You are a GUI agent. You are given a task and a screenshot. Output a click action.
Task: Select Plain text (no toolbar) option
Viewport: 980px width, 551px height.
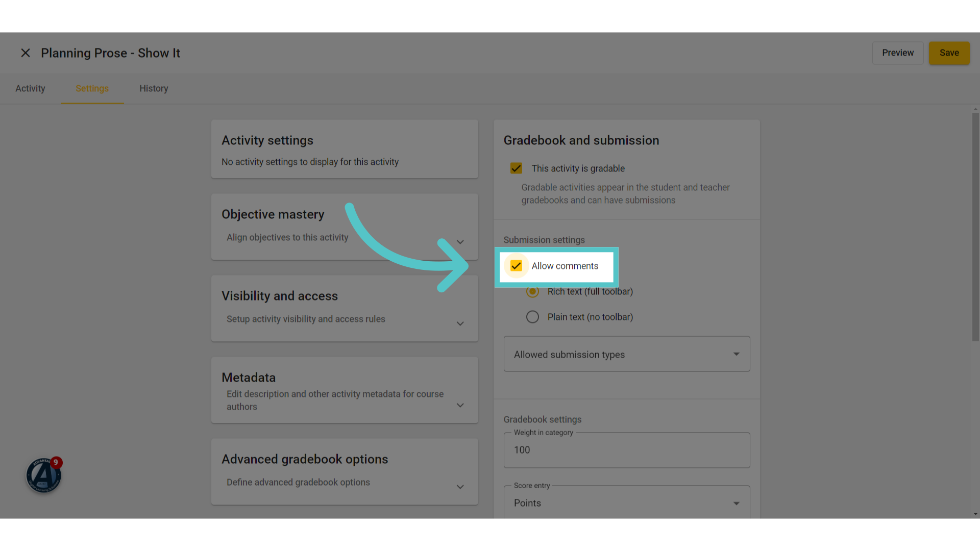532,317
